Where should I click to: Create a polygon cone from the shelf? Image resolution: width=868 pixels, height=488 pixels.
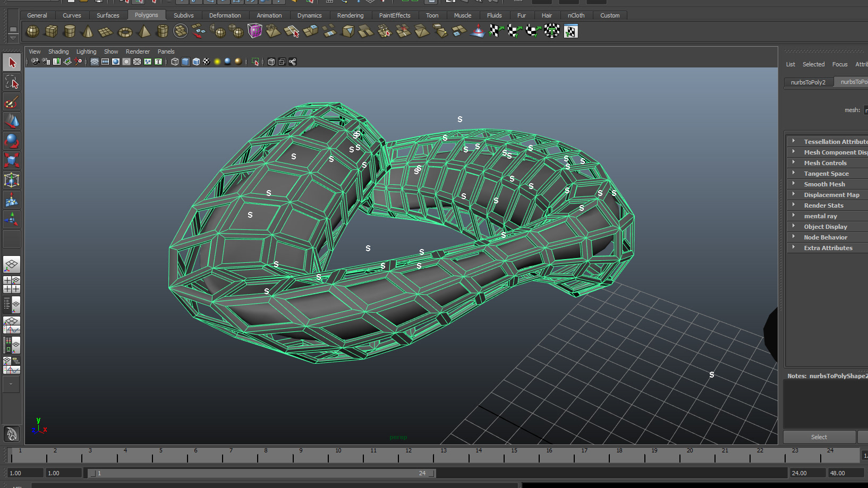click(88, 31)
